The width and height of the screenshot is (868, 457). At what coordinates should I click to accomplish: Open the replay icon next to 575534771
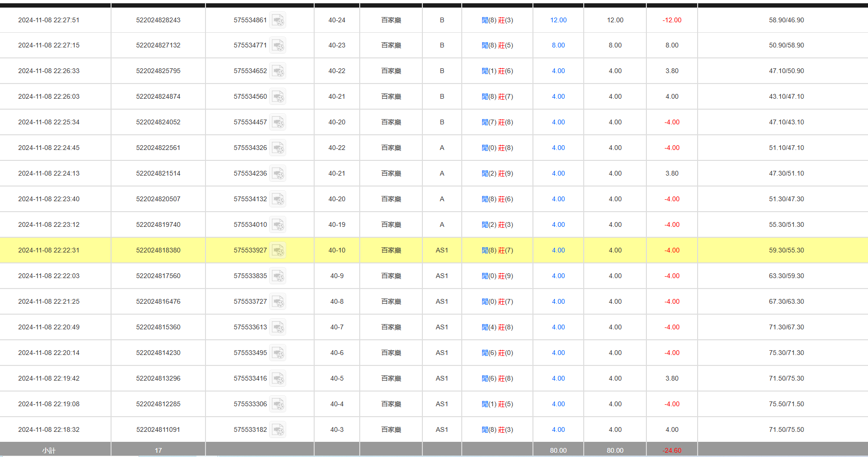(278, 46)
